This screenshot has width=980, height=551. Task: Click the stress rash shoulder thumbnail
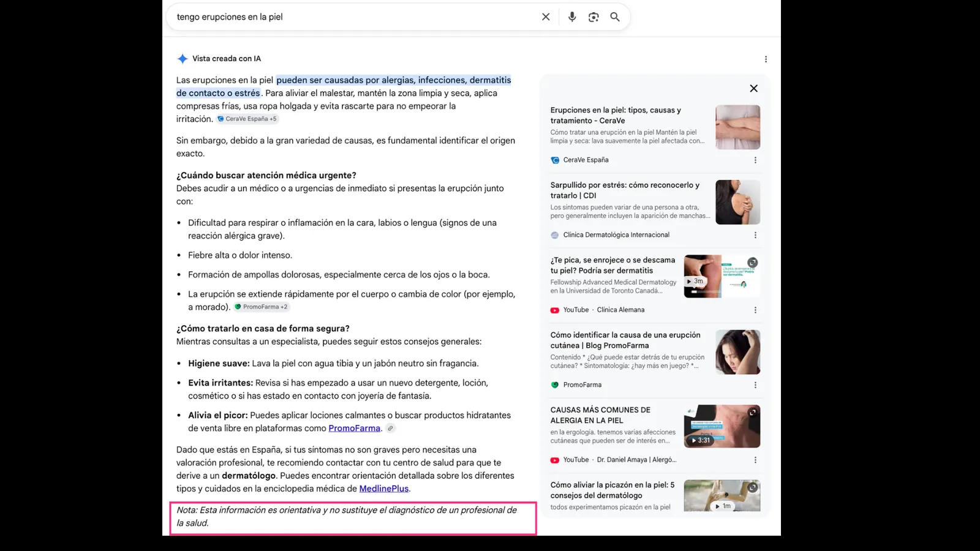tap(738, 202)
